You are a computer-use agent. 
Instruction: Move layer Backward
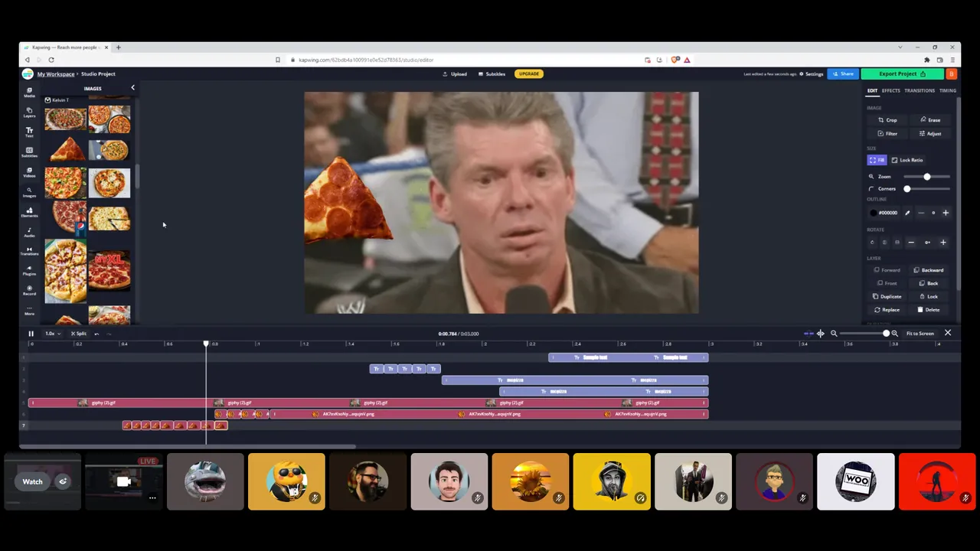[x=929, y=270]
